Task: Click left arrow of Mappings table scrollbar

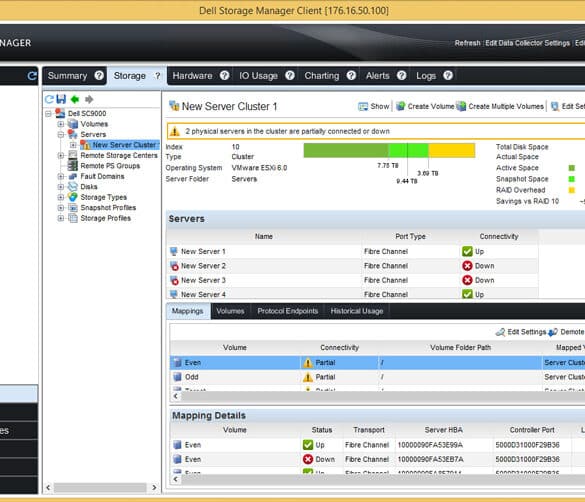Action: click(175, 396)
